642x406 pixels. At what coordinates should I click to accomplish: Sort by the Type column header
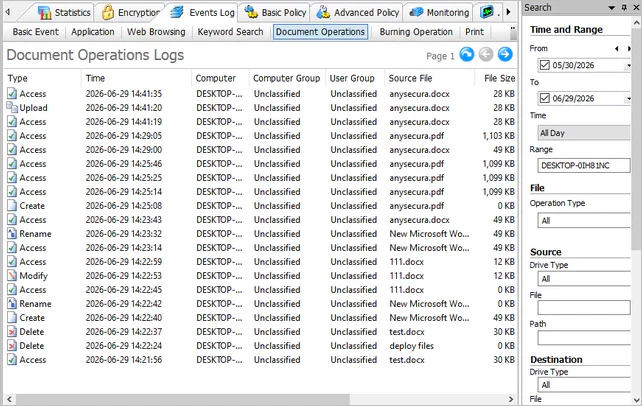click(43, 78)
